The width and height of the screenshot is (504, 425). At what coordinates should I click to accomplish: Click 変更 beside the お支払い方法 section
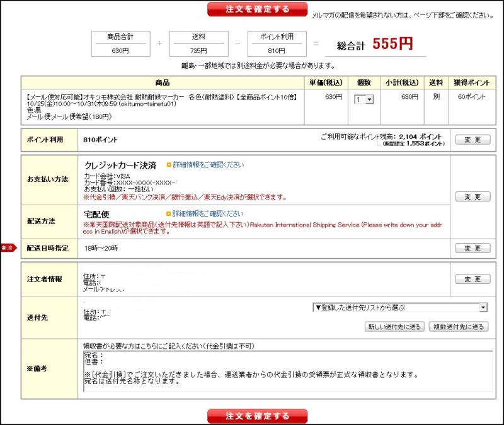point(472,196)
